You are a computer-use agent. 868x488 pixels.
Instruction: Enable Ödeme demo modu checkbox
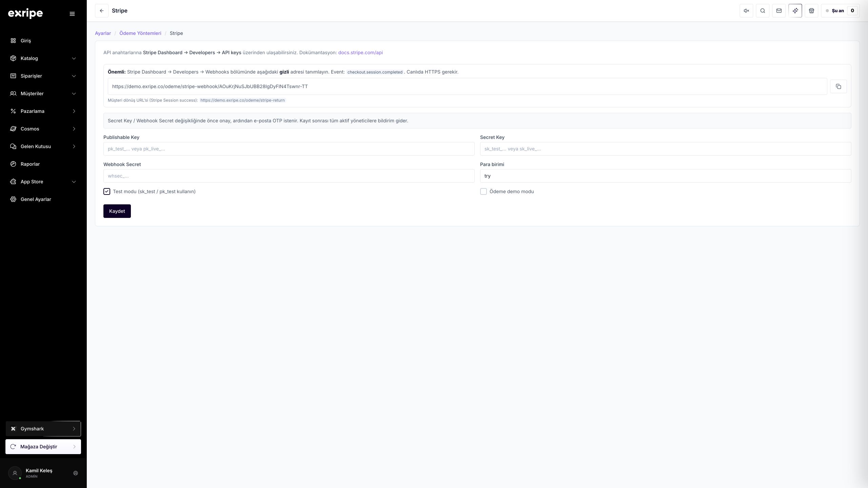(484, 191)
